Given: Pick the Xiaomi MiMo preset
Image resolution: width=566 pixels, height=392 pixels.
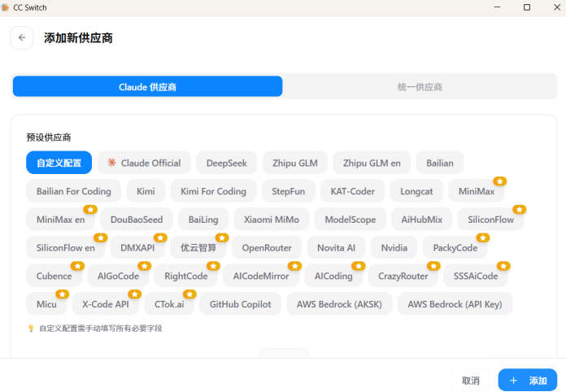Looking at the screenshot, I should tap(272, 220).
